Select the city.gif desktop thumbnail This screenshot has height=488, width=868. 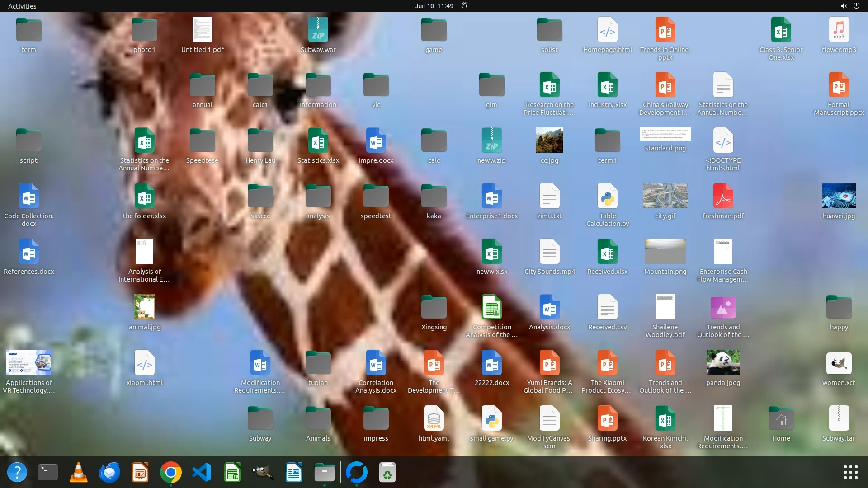pyautogui.click(x=665, y=196)
